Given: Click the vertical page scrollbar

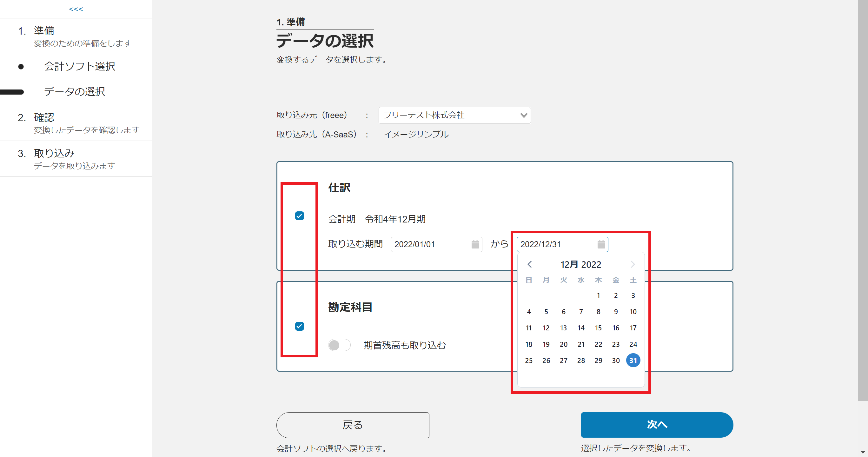Looking at the screenshot, I should pyautogui.click(x=863, y=201).
